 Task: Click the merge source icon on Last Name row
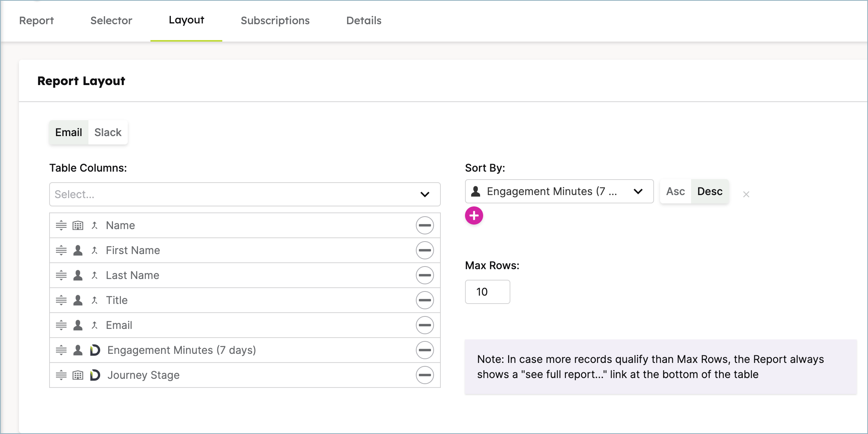(95, 275)
